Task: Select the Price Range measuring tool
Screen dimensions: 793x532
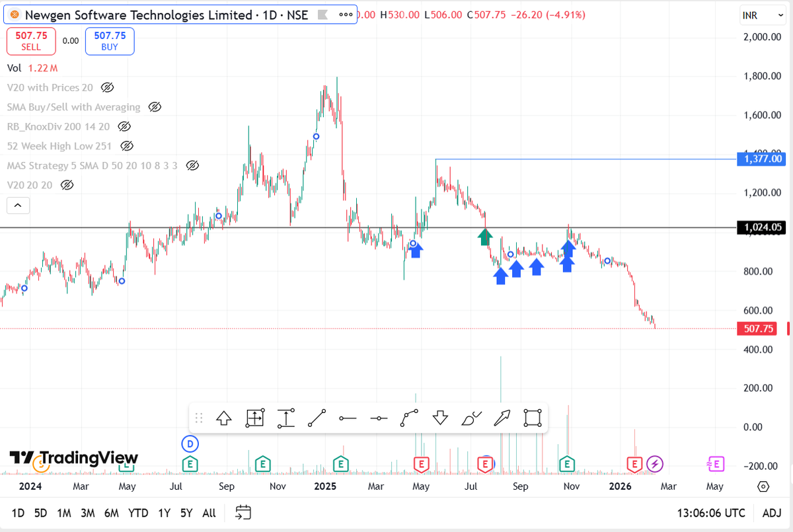Action: (285, 418)
